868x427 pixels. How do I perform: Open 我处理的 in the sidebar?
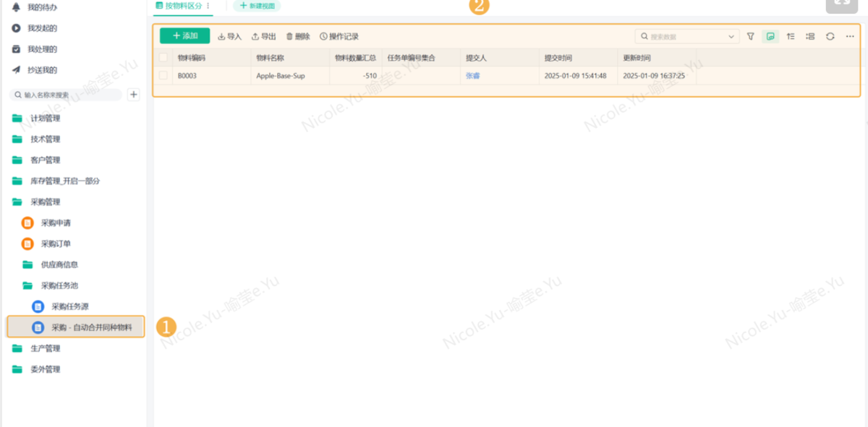(x=35, y=49)
